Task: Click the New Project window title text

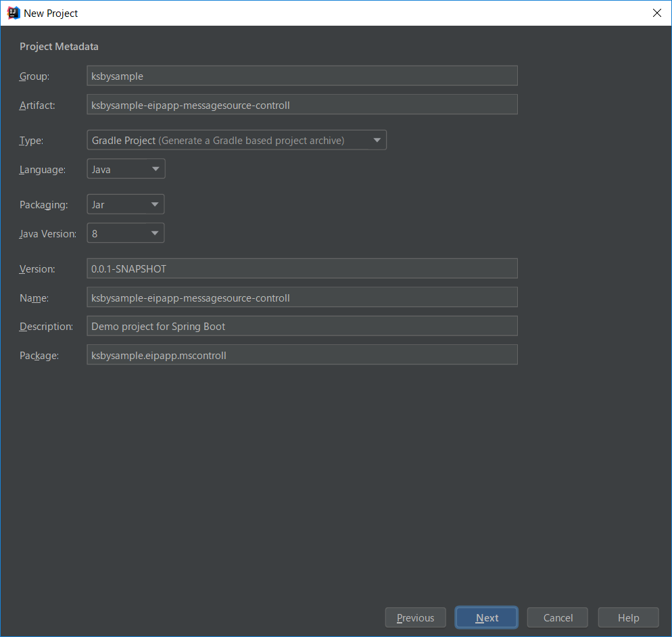Action: click(x=51, y=14)
